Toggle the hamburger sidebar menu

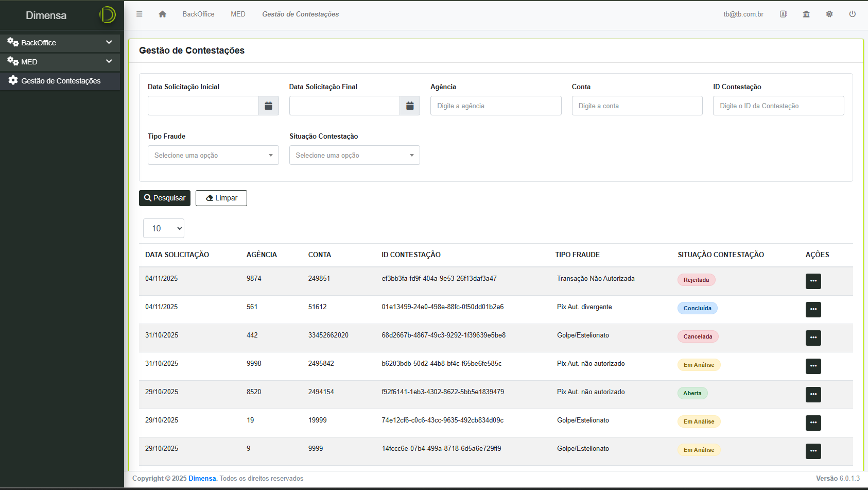(x=139, y=14)
